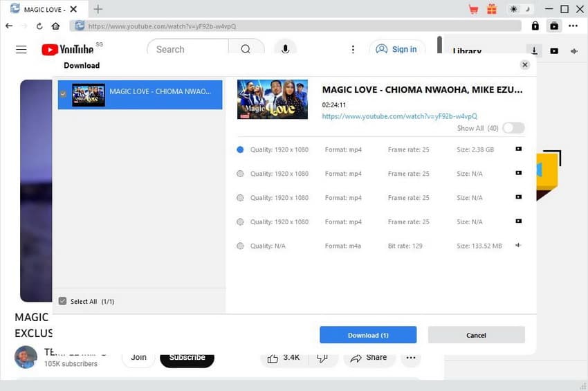Open YouTube settings vertical dots menu

pos(353,49)
